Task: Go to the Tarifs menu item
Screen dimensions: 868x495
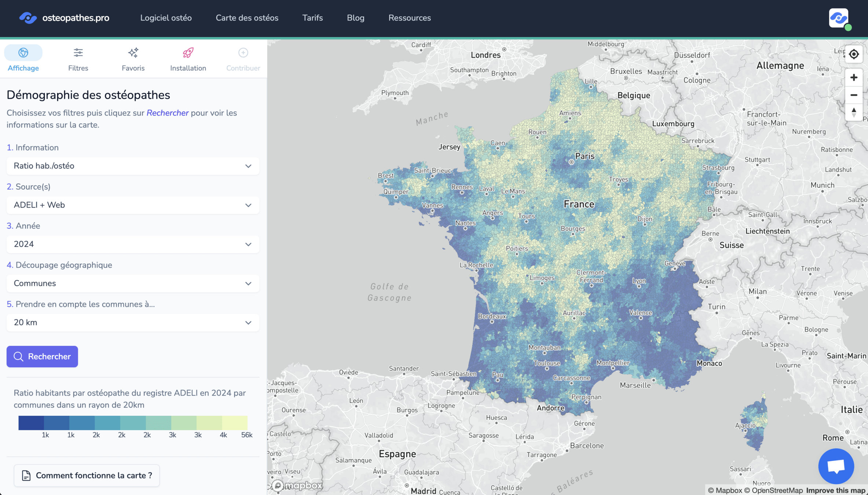Action: click(x=312, y=18)
